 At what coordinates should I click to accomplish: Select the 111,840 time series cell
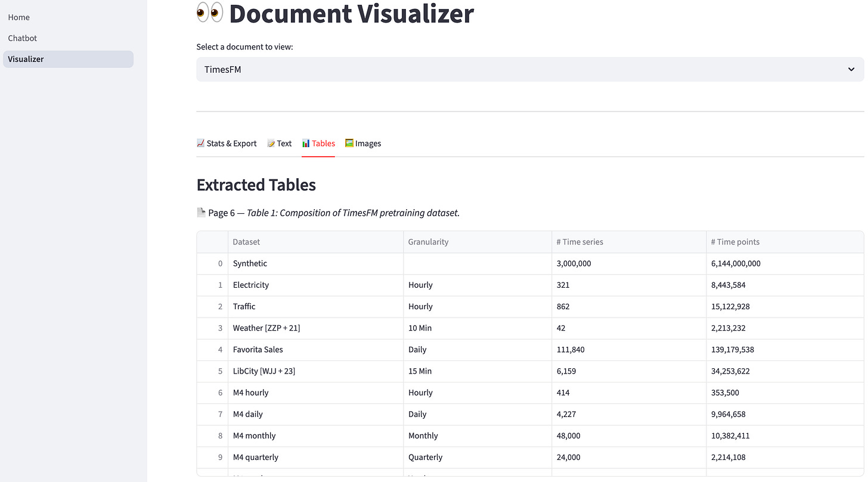point(629,349)
